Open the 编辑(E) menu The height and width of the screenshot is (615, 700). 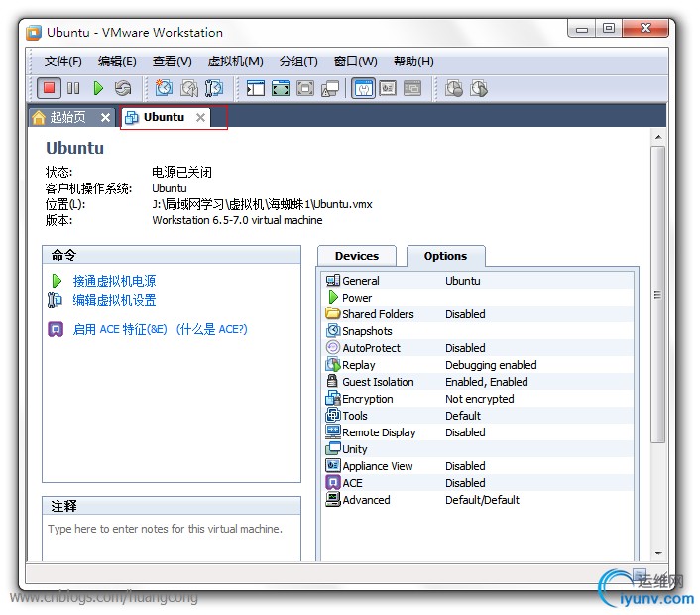point(117,61)
